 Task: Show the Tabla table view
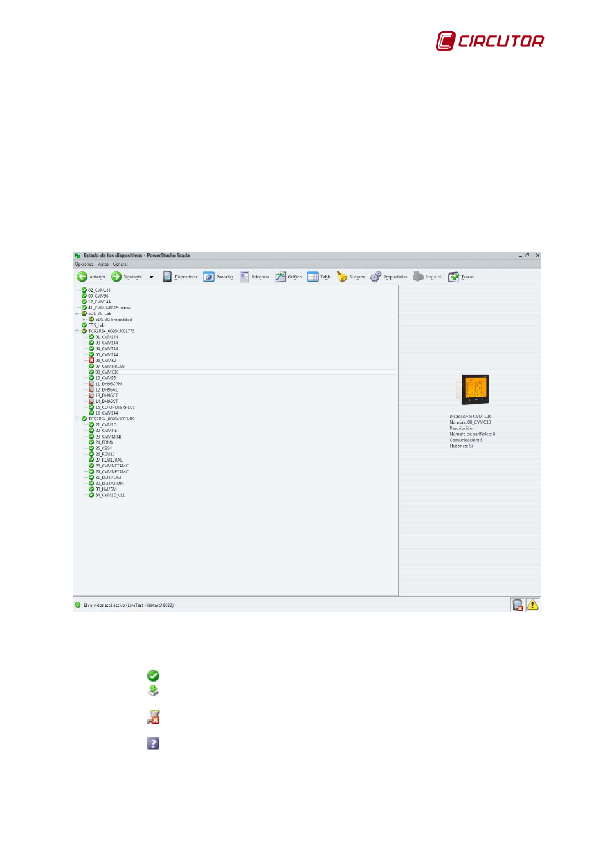click(x=319, y=277)
